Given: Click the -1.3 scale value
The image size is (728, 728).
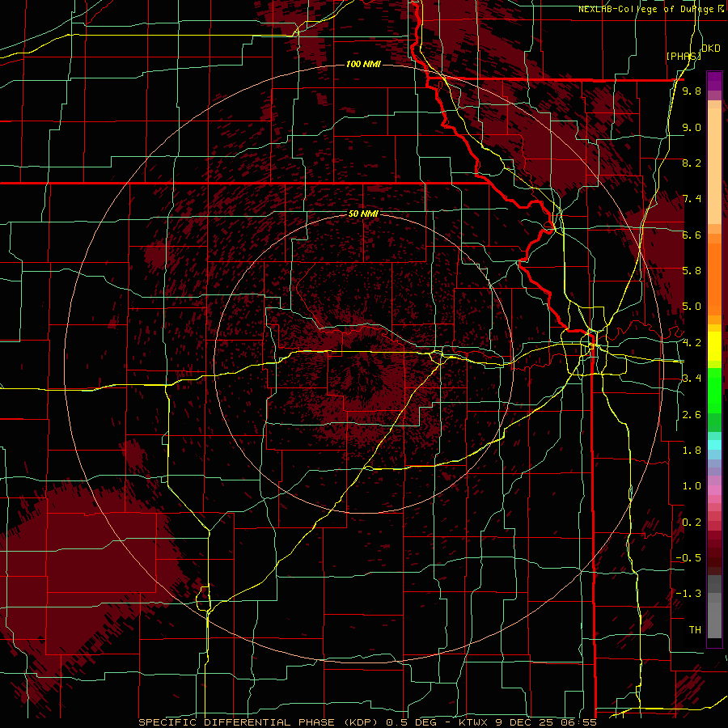Looking at the screenshot, I should tap(688, 594).
